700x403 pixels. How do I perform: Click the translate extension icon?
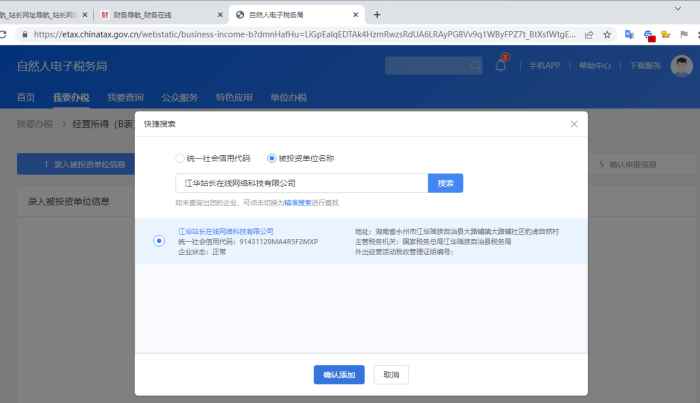click(x=629, y=34)
